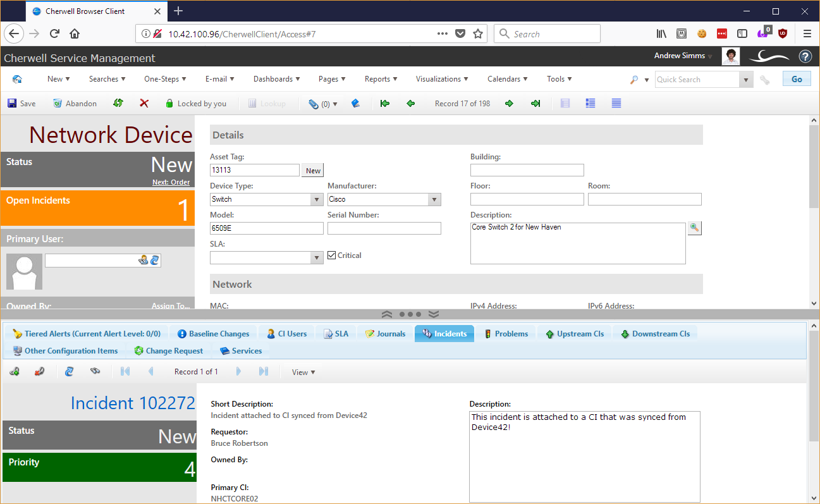This screenshot has width=820, height=504.
Task: Toggle the Critical checkbox
Action: [x=332, y=255]
